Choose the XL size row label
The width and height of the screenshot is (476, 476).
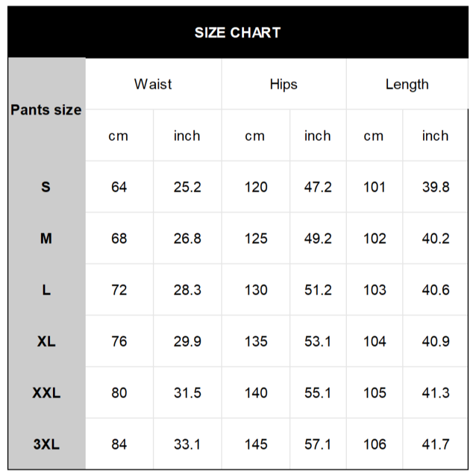coord(46,342)
